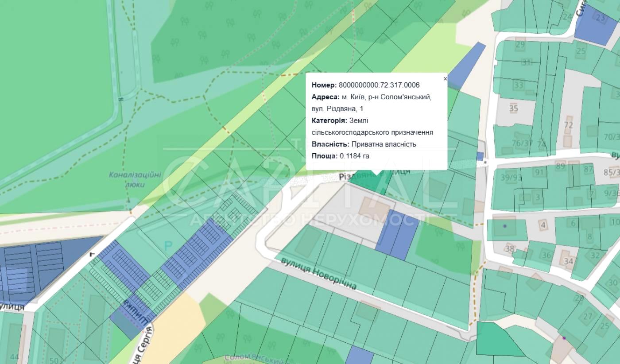Click building number 34 on the map
Screen dimensions: 620x364
coord(568,261)
